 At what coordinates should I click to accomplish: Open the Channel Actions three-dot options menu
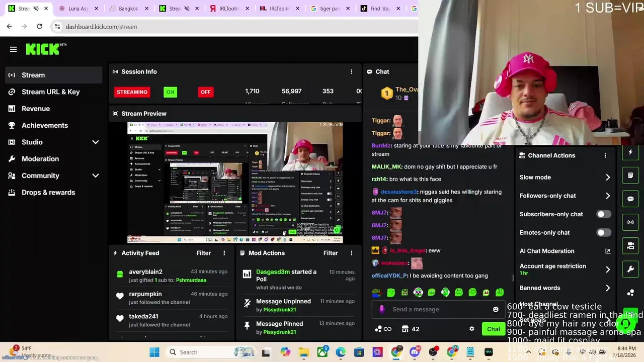click(x=605, y=155)
